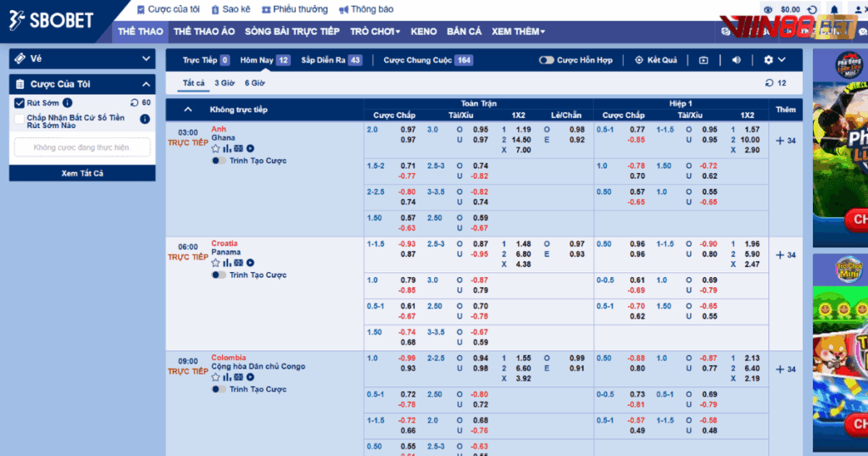The image size is (868, 456).
Task: Switch to Hôm Nay tab
Action: click(265, 60)
